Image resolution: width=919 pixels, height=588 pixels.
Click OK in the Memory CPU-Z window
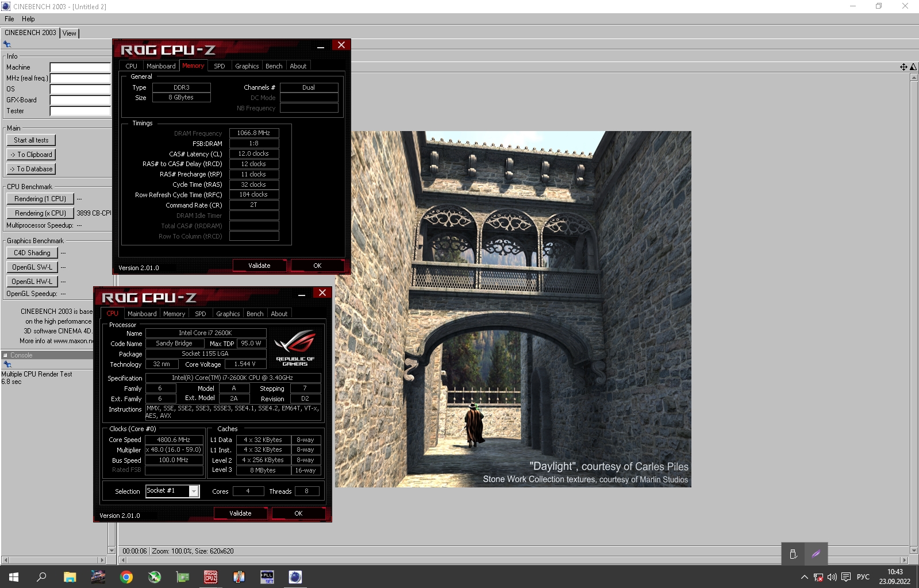(317, 266)
